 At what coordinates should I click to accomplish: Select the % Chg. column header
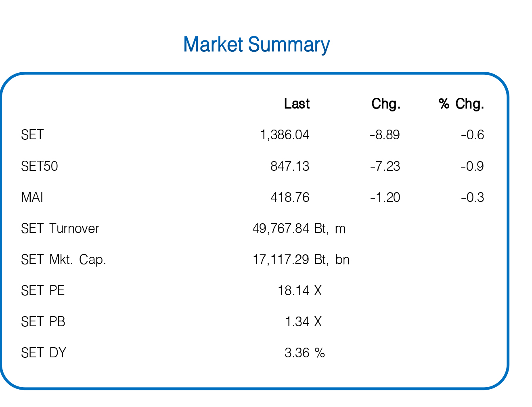click(x=461, y=104)
